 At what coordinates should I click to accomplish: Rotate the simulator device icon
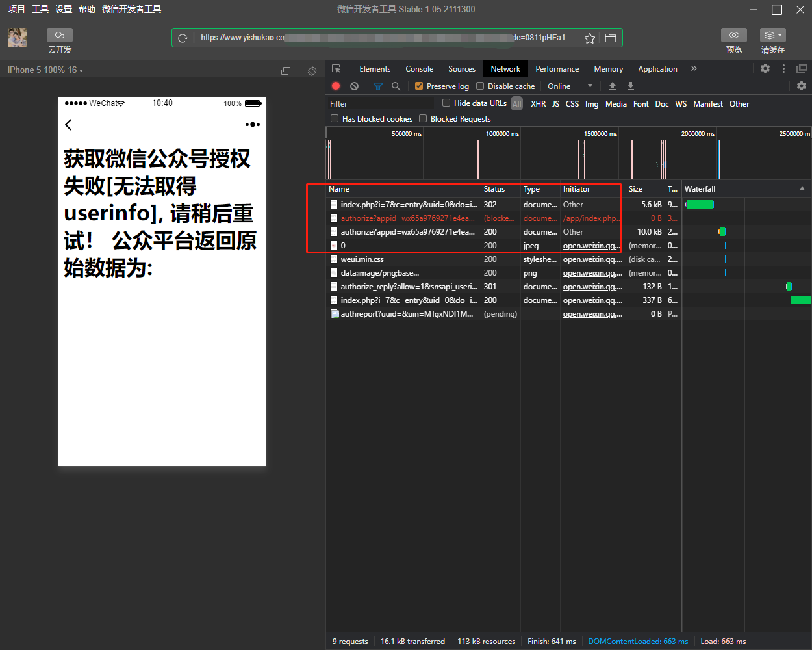(312, 70)
